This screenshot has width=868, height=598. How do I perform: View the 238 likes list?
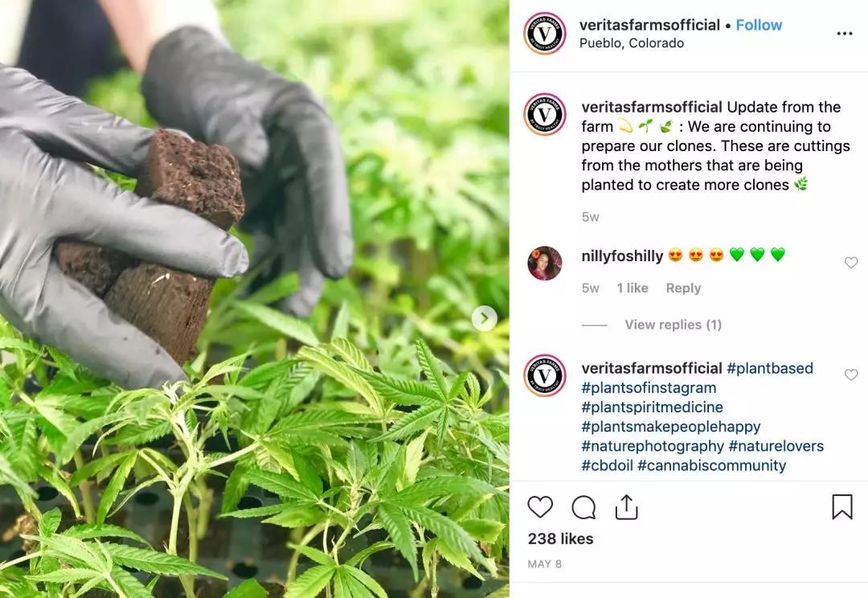(x=560, y=539)
